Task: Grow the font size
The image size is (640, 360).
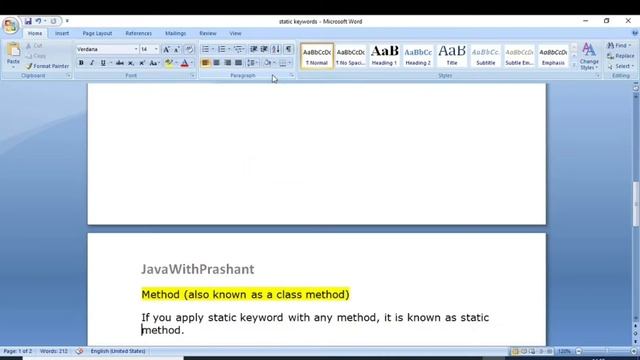Action: (x=166, y=49)
